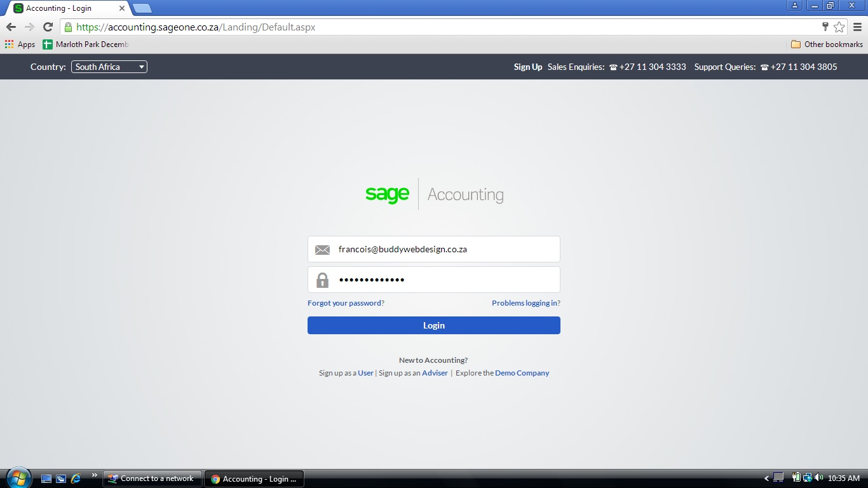The image size is (868, 488).
Task: Click the Support Queries phone number
Action: pyautogui.click(x=799, y=67)
